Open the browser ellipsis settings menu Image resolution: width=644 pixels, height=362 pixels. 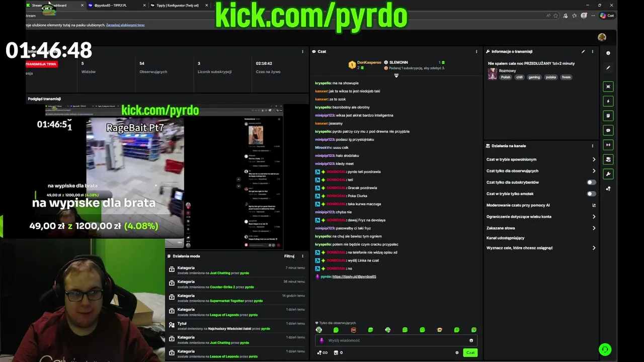coord(593,16)
